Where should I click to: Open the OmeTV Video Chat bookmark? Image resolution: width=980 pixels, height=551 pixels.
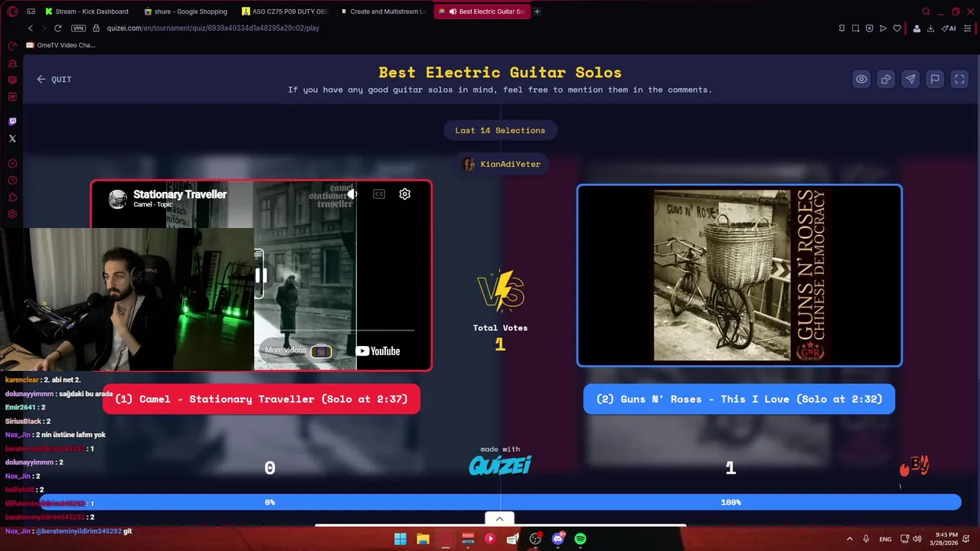(x=60, y=45)
